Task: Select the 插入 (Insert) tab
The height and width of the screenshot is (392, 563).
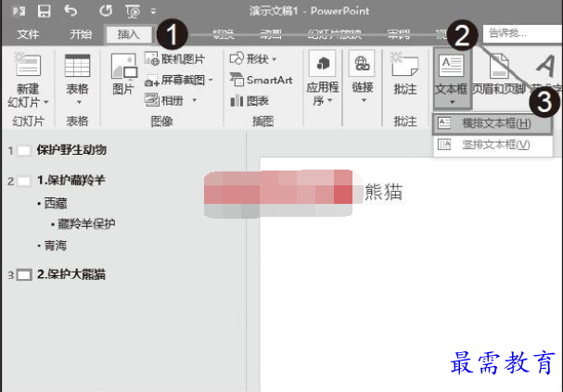Action: 128,34
